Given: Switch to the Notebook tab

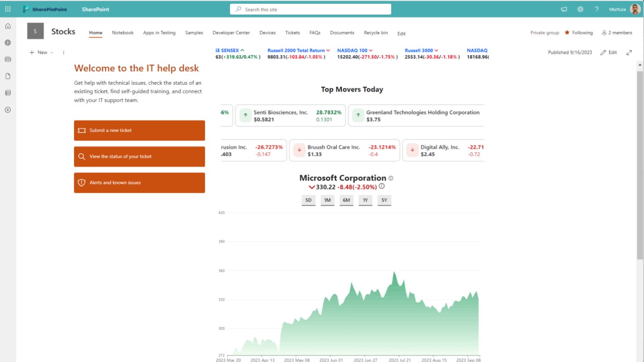Looking at the screenshot, I should 123,33.
